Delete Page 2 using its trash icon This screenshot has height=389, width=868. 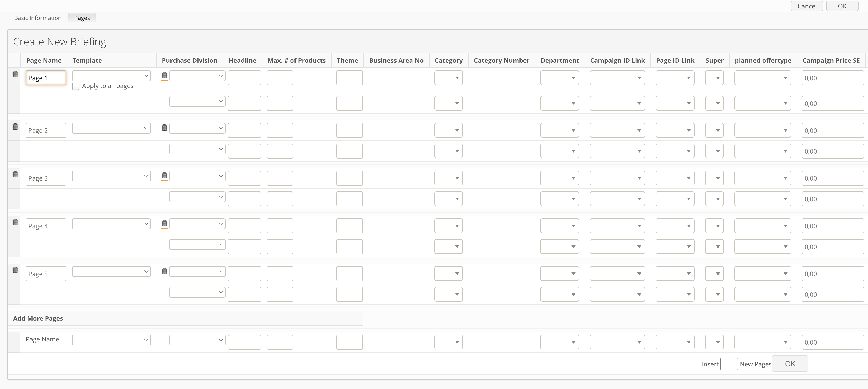point(15,127)
